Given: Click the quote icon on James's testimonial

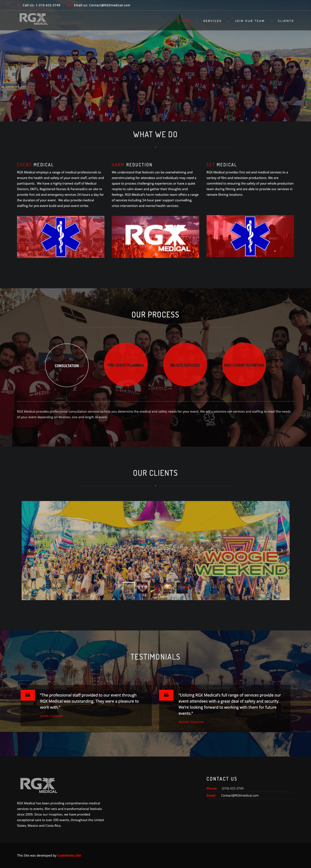Looking at the screenshot, I should point(28,695).
